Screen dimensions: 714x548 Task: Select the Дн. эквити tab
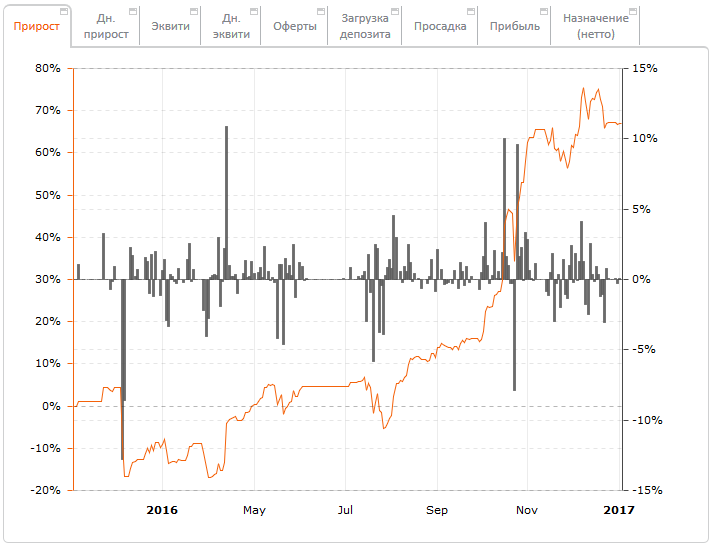click(x=230, y=27)
